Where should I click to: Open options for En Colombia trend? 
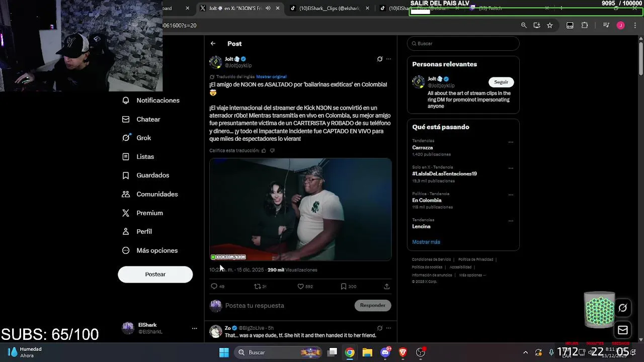pyautogui.click(x=511, y=195)
